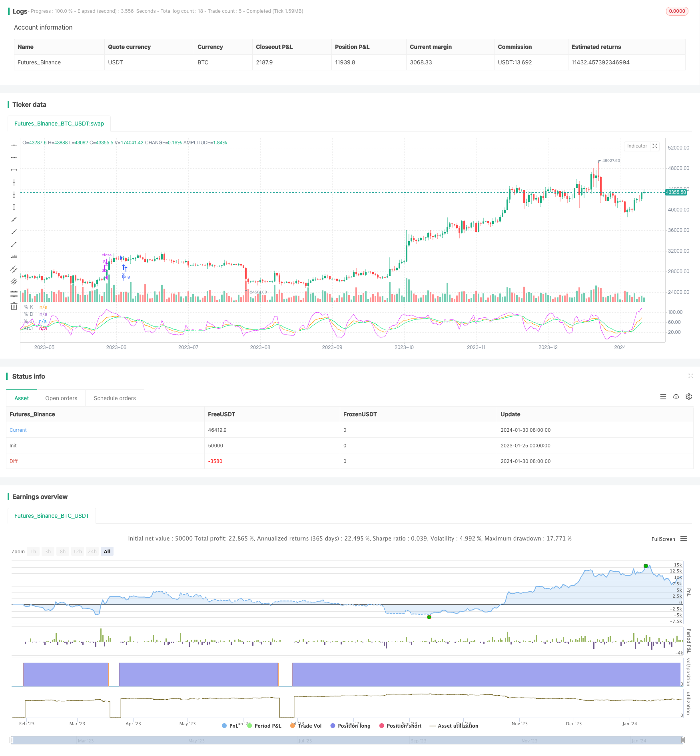Image resolution: width=700 pixels, height=756 pixels.
Task: Click the left handle of range navigator
Action: 12,740
